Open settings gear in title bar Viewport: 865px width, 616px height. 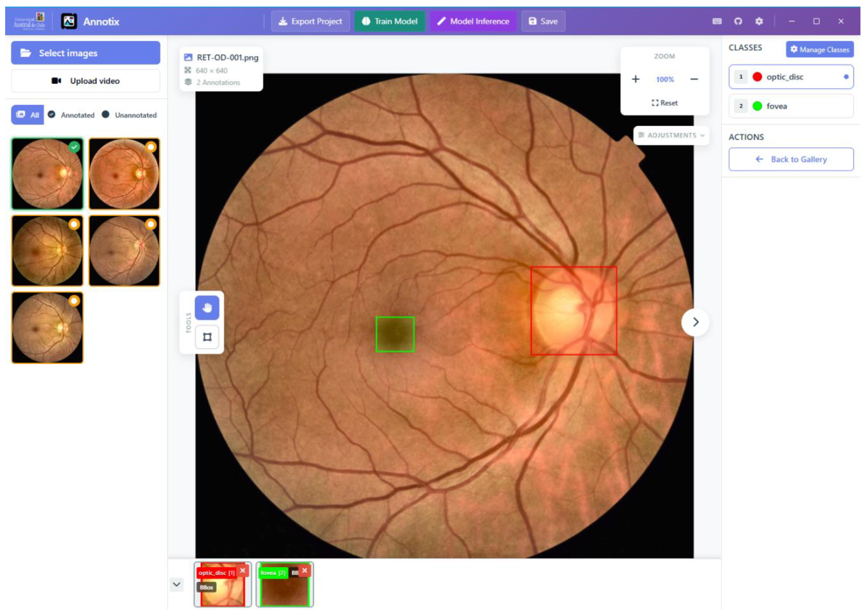coord(759,21)
